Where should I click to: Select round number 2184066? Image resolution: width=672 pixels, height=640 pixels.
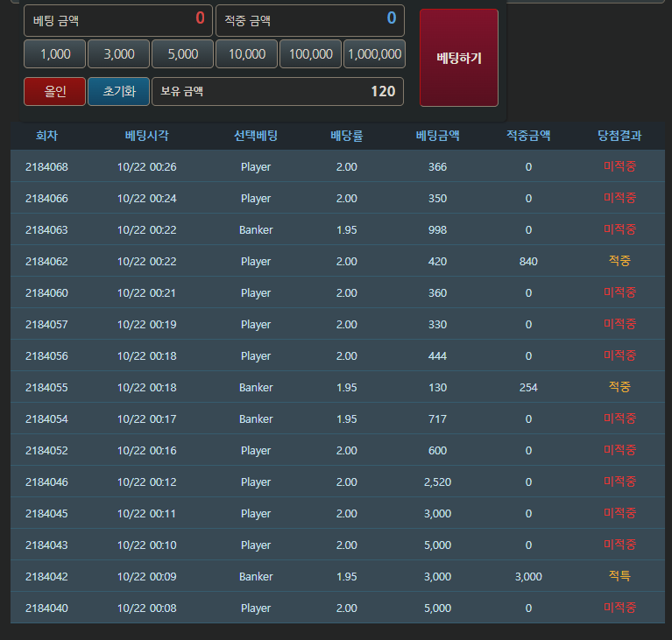point(46,199)
